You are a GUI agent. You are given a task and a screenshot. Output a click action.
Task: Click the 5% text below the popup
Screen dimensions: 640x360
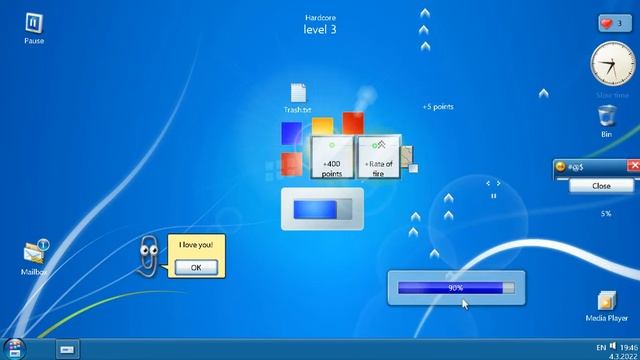pyautogui.click(x=606, y=213)
